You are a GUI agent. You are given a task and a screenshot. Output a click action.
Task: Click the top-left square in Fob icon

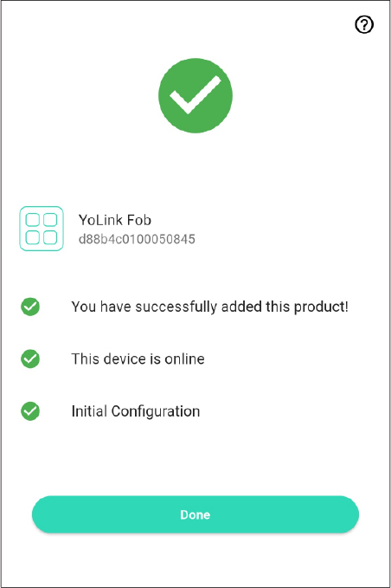click(x=33, y=220)
